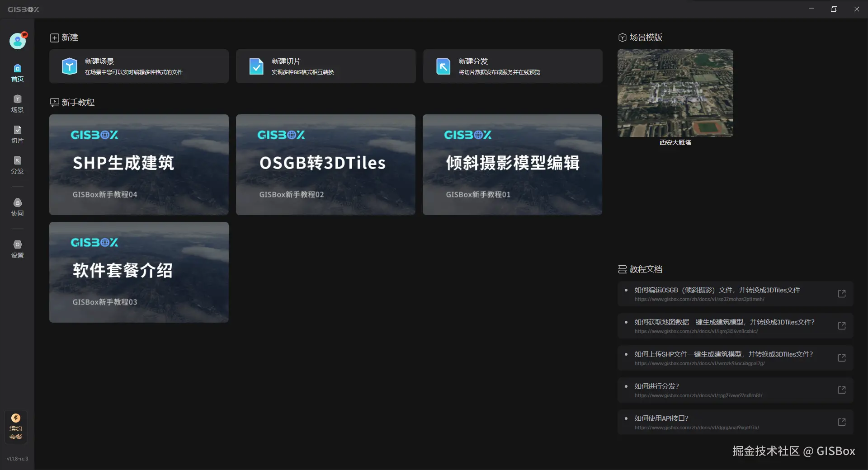Create a new tile job via 新建切片 title

pos(286,61)
